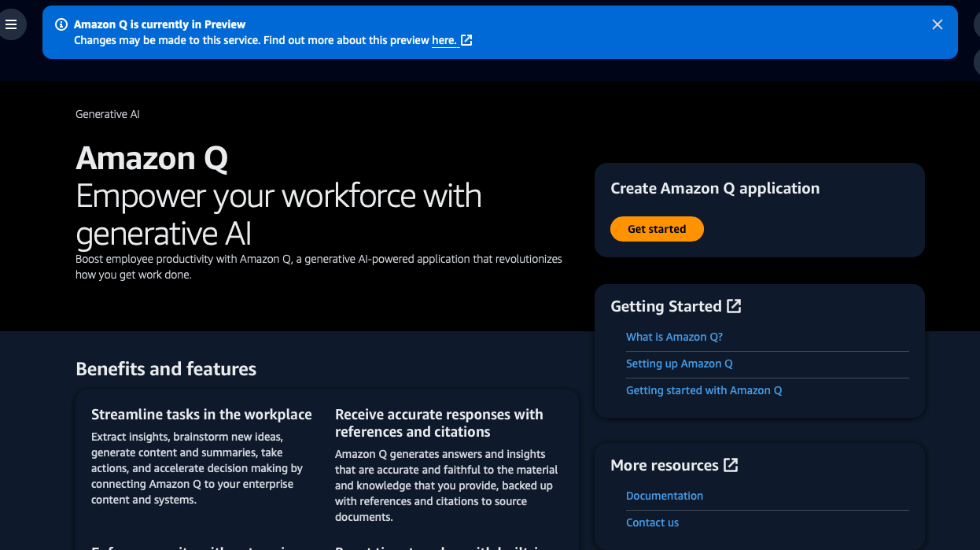Click the 'More resources' panel heading
980x550 pixels.
[665, 465]
